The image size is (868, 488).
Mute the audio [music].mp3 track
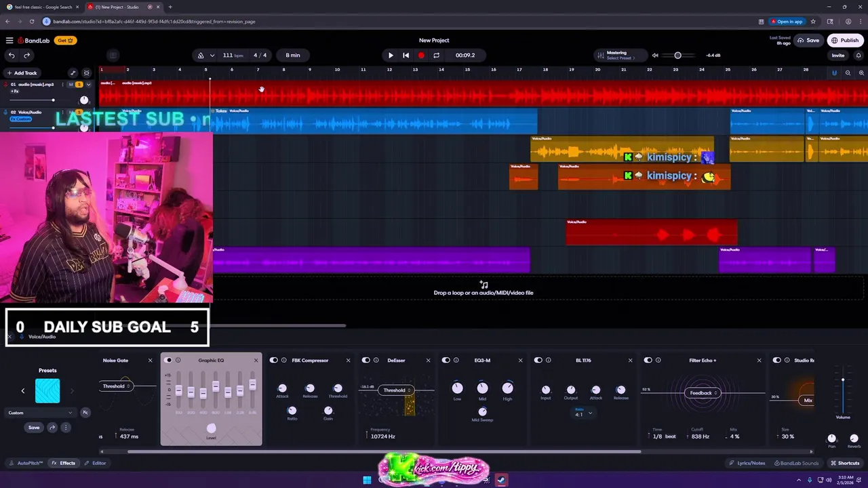[x=71, y=85]
